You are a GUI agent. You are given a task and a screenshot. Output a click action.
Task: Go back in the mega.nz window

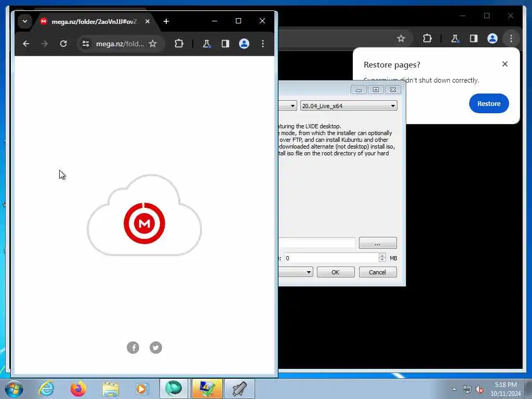26,44
